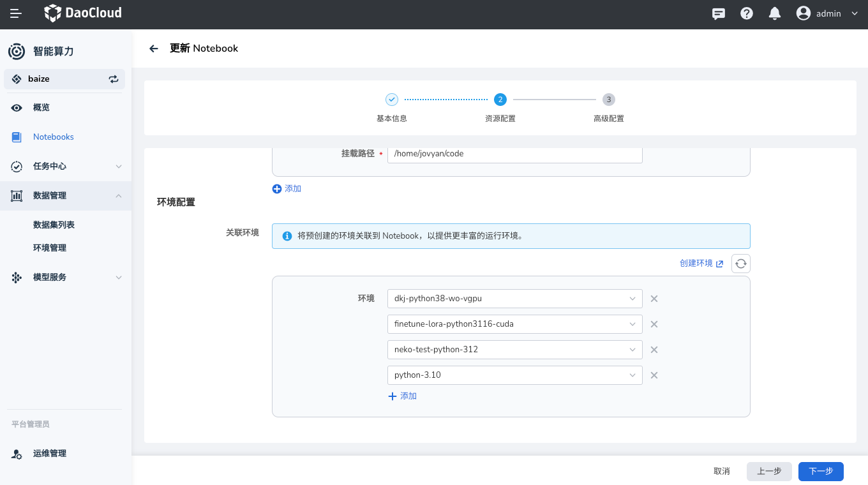Expand the 任务中心 sidebar menu
Image resolution: width=868 pixels, height=485 pixels.
pos(66,167)
